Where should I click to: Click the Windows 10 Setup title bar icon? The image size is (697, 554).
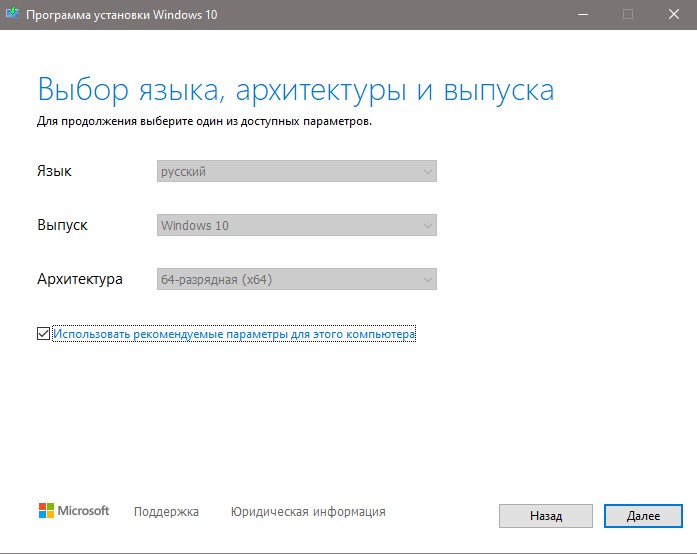[12, 13]
